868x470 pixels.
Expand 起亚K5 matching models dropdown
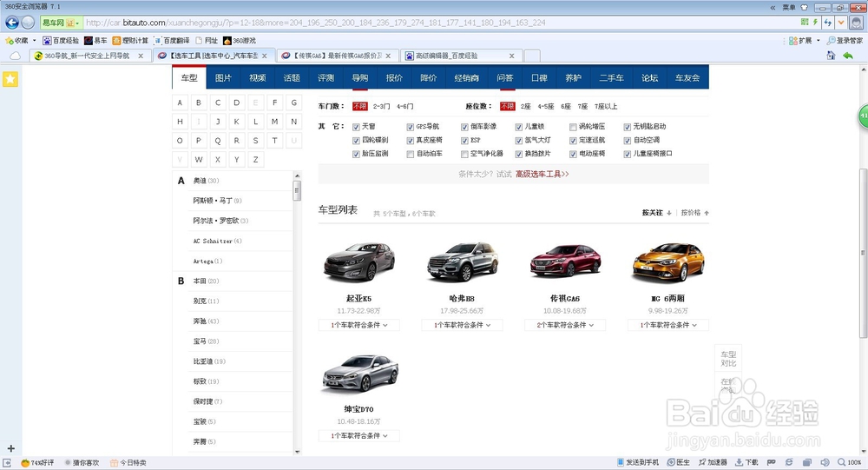coord(358,325)
